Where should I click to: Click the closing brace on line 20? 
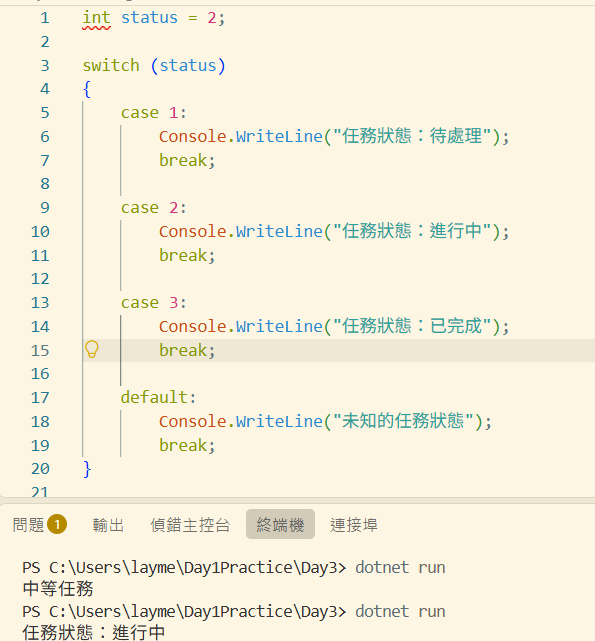click(87, 469)
